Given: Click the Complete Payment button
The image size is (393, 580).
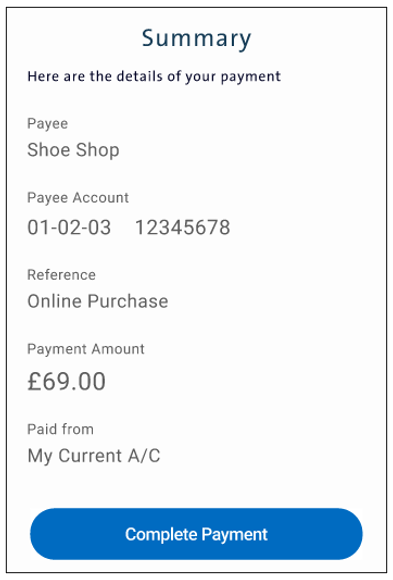Looking at the screenshot, I should click(x=196, y=534).
